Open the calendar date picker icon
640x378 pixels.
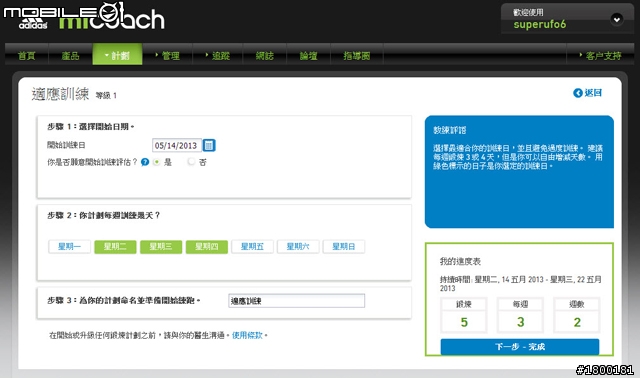[209, 145]
